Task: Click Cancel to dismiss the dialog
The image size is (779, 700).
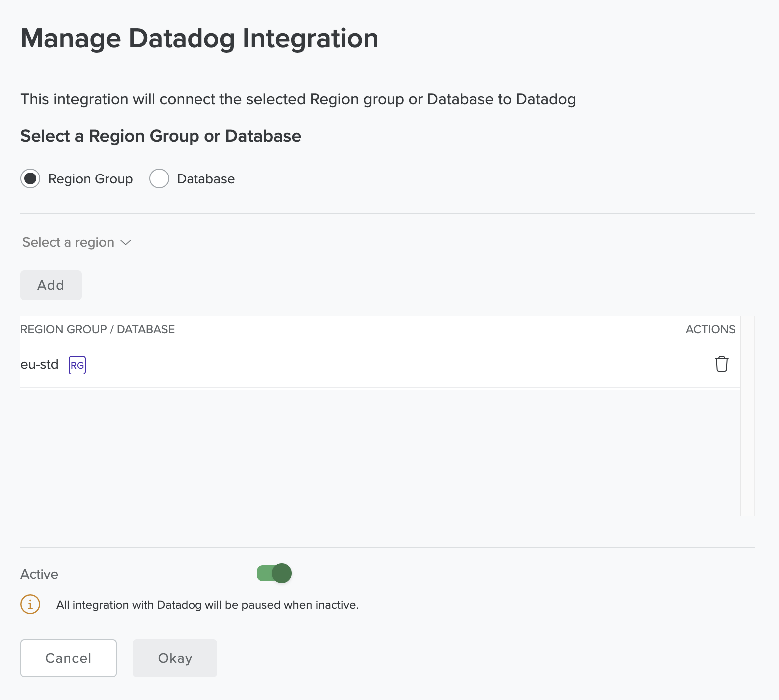Action: [68, 658]
